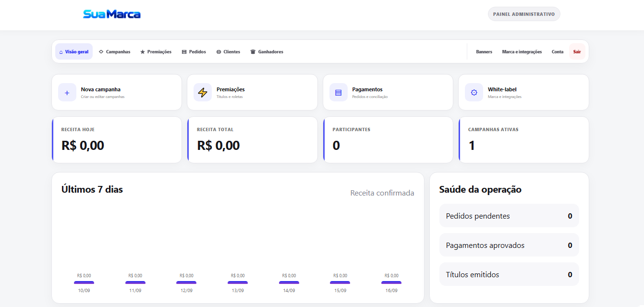Screen dimensions: 644x307
Task: Click the Campanhas ativas stat card
Action: (523, 140)
